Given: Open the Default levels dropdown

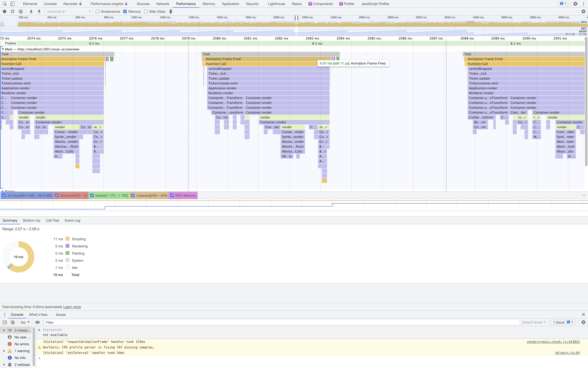Looking at the screenshot, I should click(x=534, y=322).
